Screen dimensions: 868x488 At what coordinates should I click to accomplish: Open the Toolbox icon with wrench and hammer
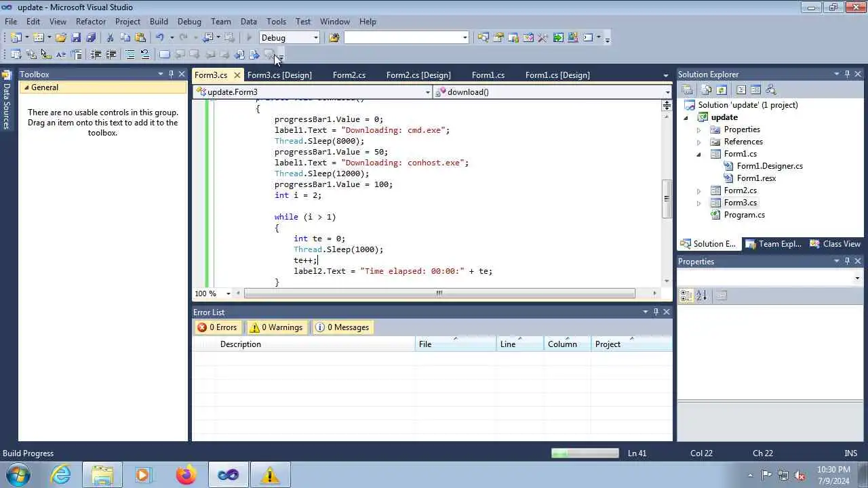tap(543, 38)
